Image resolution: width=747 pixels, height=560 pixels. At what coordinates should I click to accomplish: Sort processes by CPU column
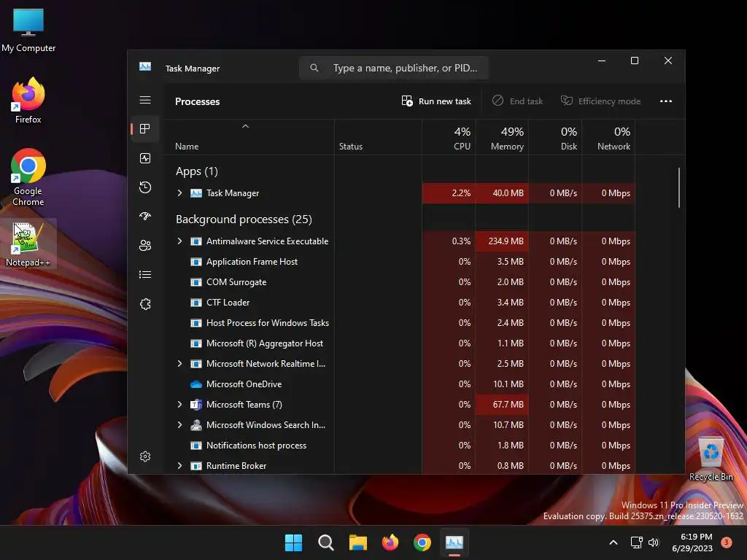click(449, 138)
